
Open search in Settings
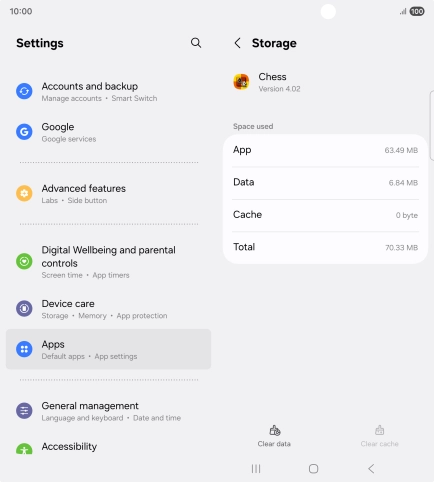pyautogui.click(x=196, y=43)
